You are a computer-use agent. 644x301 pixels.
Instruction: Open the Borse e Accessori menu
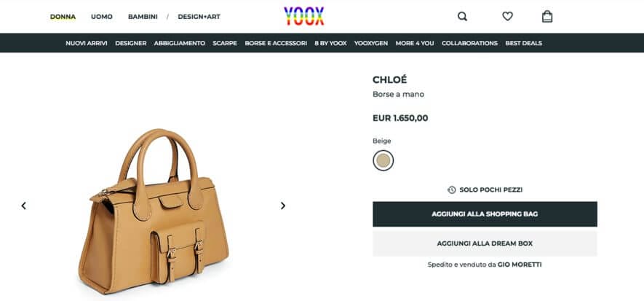point(276,43)
